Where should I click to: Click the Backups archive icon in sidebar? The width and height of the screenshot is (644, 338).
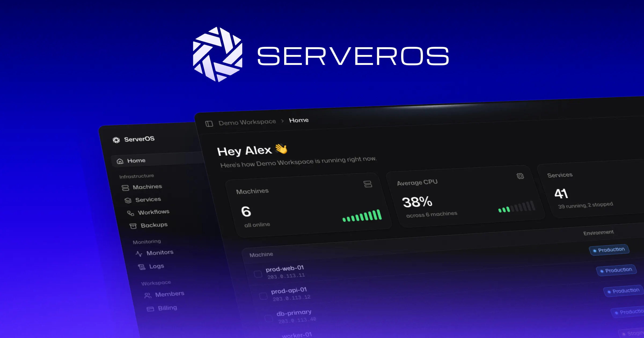coord(133,226)
